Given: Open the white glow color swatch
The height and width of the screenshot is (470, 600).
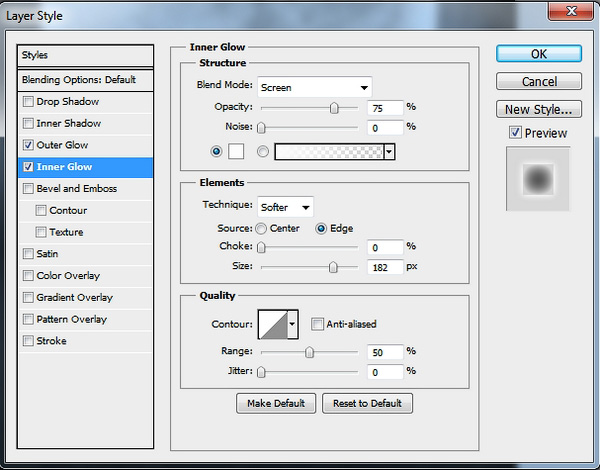Looking at the screenshot, I should (x=236, y=152).
